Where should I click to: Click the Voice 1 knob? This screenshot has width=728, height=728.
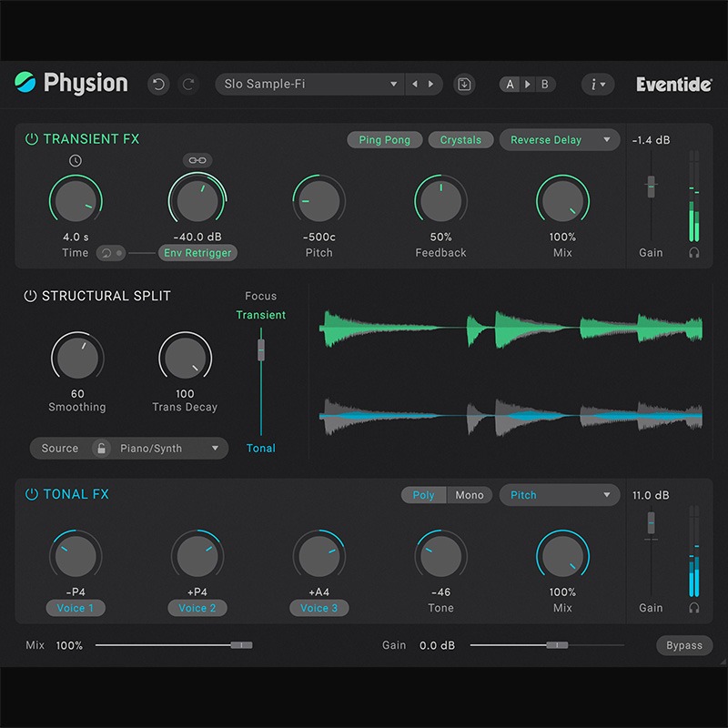[76, 556]
